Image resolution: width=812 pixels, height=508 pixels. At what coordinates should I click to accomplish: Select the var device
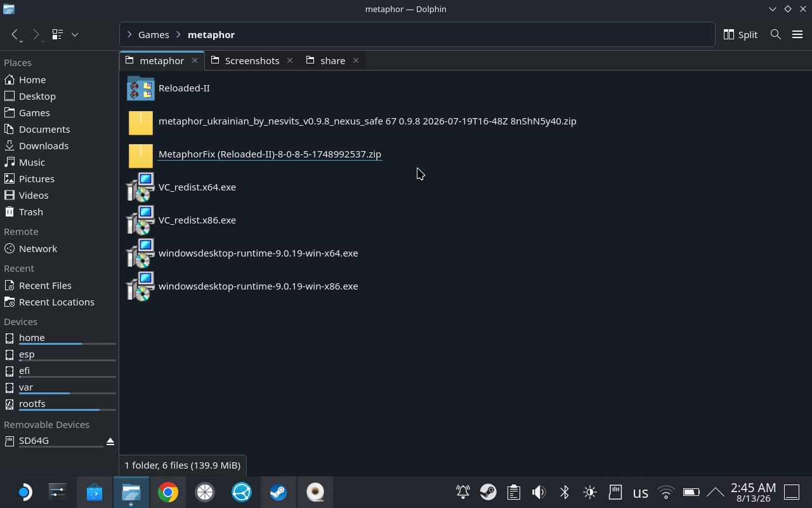point(59,387)
